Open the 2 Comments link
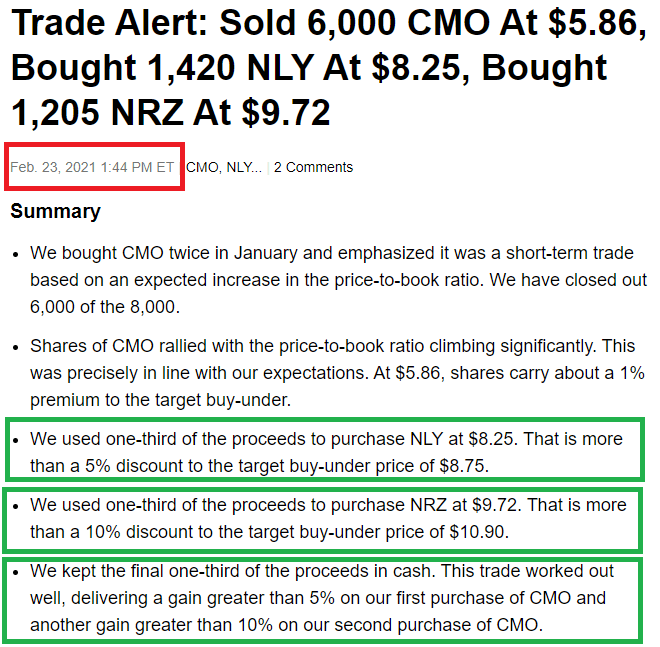The image size is (660, 647). pos(313,168)
